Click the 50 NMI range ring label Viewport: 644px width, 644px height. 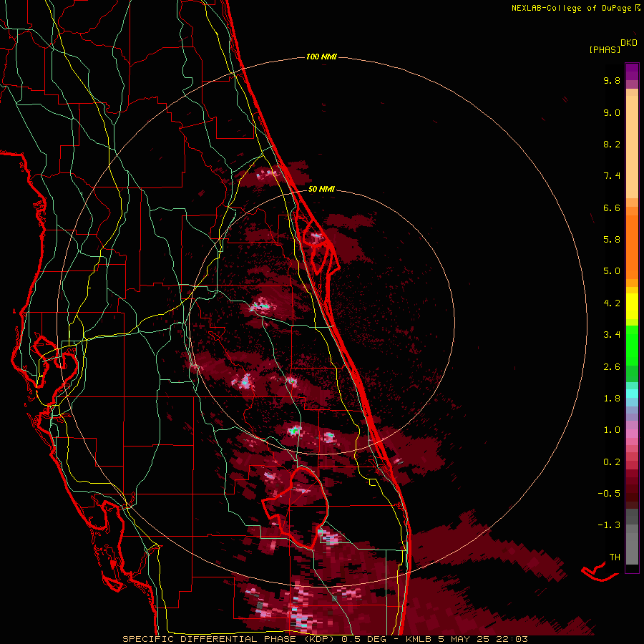tap(321, 189)
